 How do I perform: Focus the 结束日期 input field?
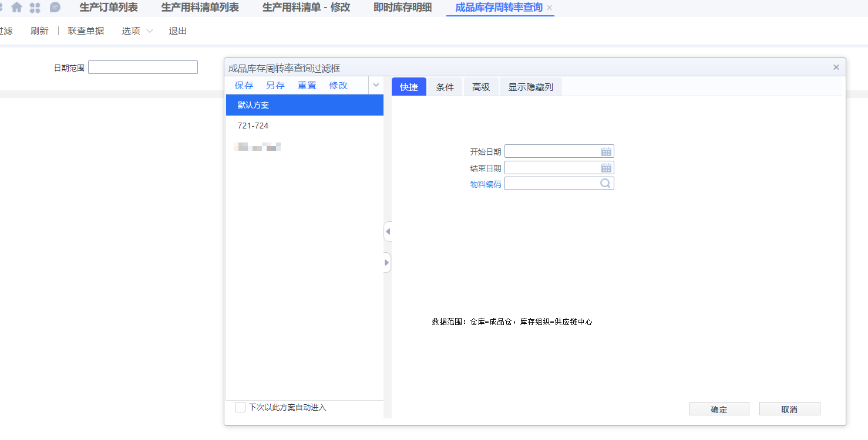[559, 168]
